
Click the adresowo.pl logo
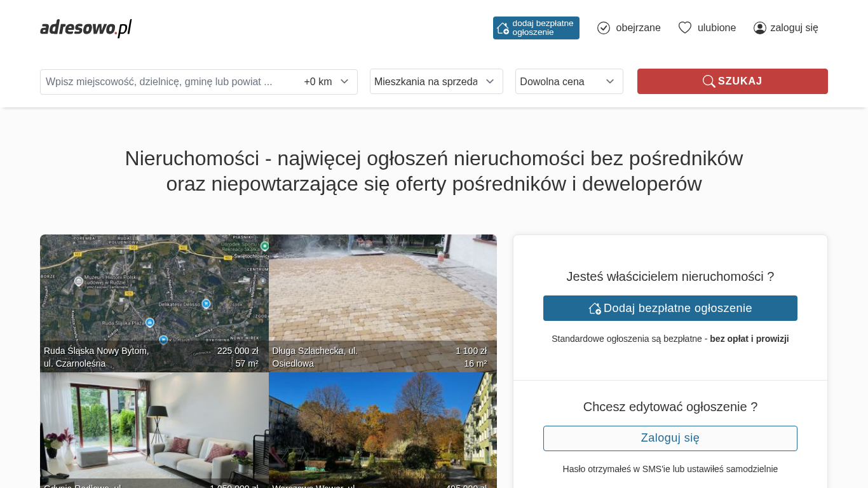click(x=86, y=28)
